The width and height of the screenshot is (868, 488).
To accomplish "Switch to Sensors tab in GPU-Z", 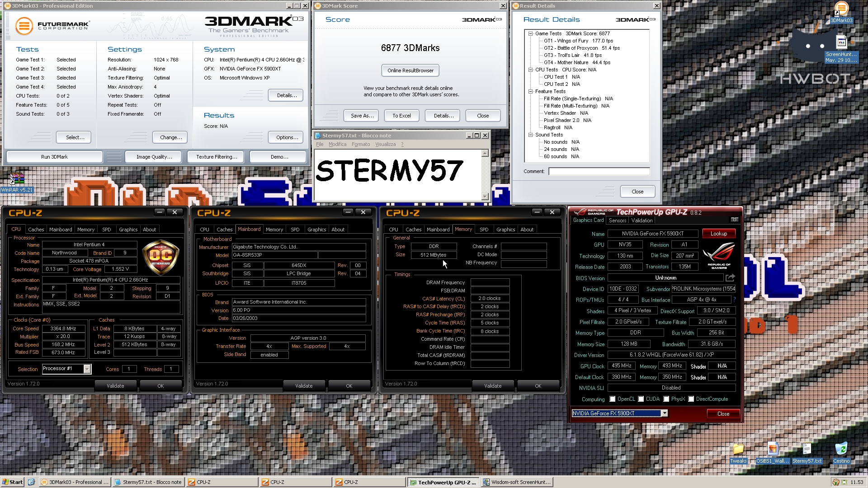I will click(x=617, y=221).
